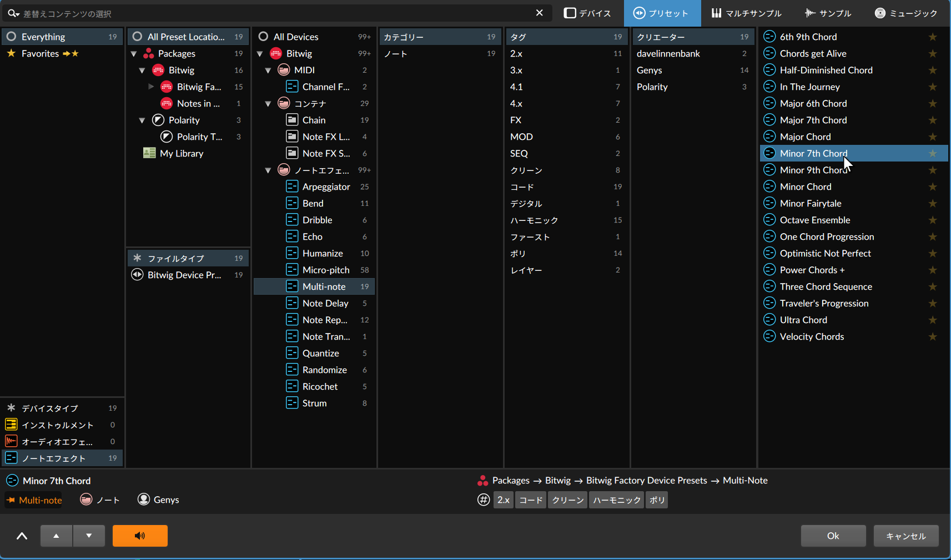Collapse the Bitwig devices tree node
The image size is (951, 560).
coord(260,54)
